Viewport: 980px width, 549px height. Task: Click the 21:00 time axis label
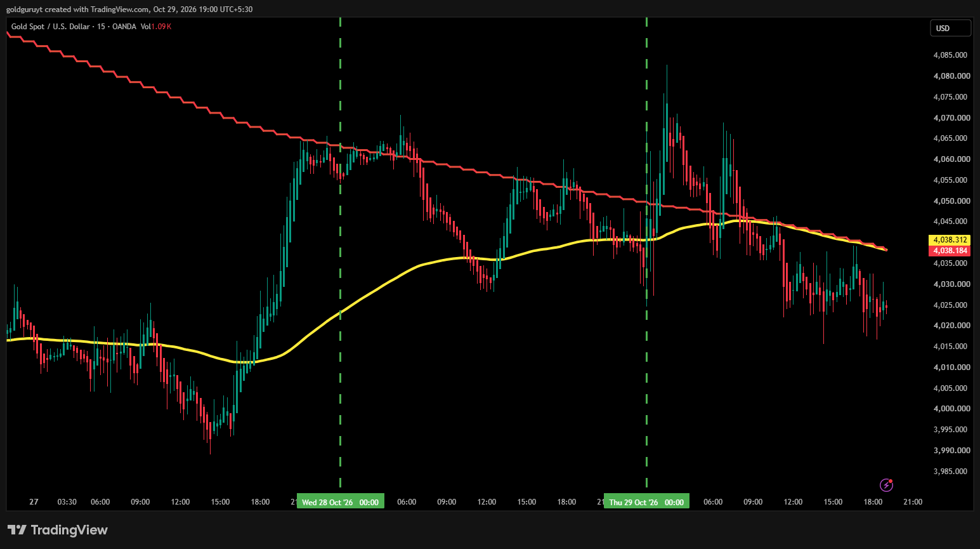[x=913, y=502]
